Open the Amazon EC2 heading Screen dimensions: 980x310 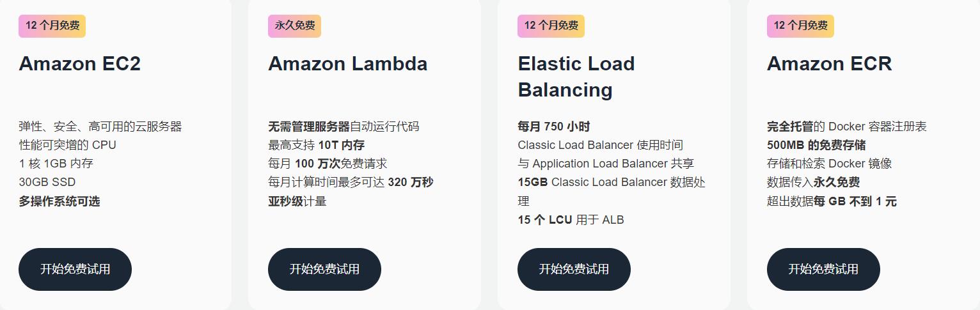[79, 64]
